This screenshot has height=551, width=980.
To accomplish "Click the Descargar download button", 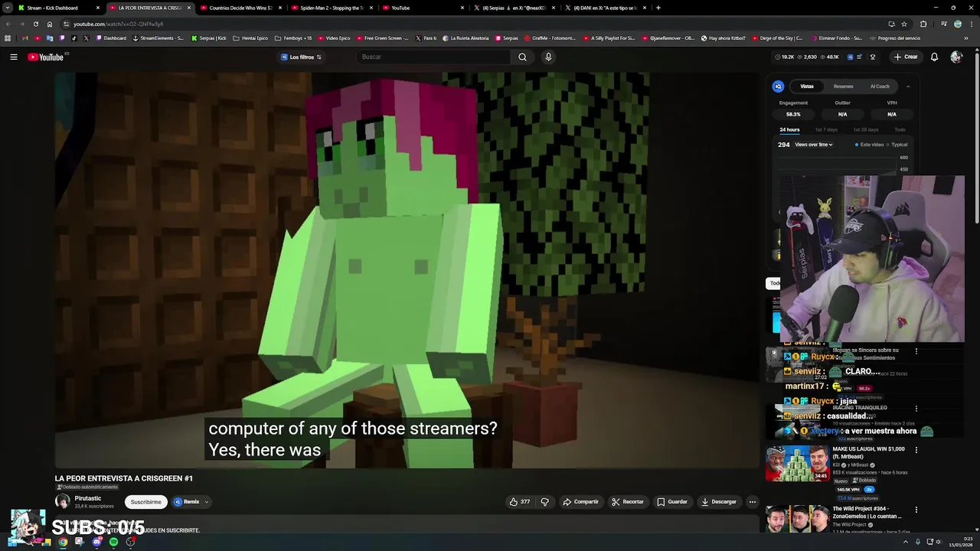I will click(x=718, y=502).
